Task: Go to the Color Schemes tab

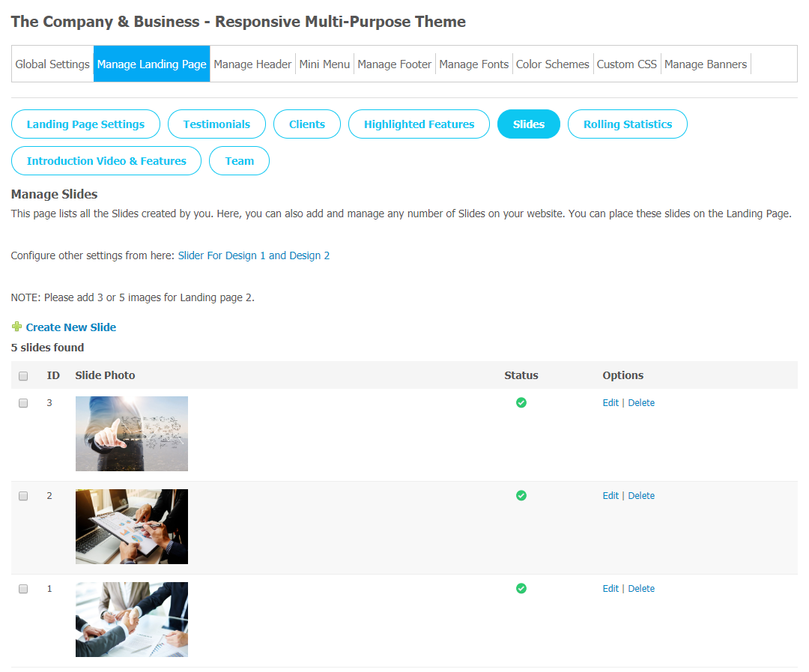Action: 553,64
